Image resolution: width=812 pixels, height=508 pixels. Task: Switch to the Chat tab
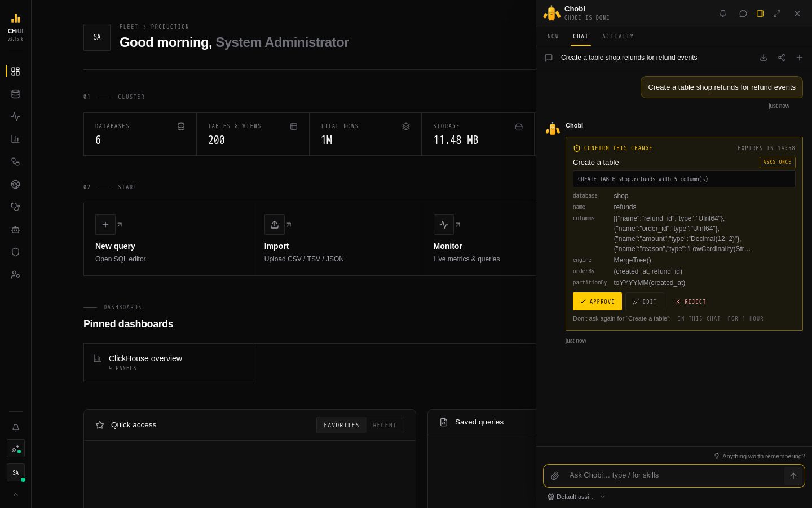(x=581, y=37)
